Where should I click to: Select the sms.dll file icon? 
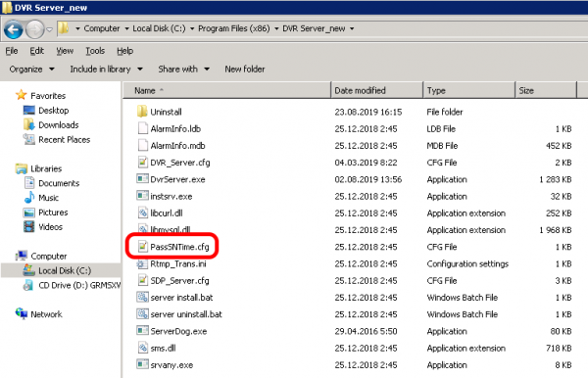[x=142, y=348]
